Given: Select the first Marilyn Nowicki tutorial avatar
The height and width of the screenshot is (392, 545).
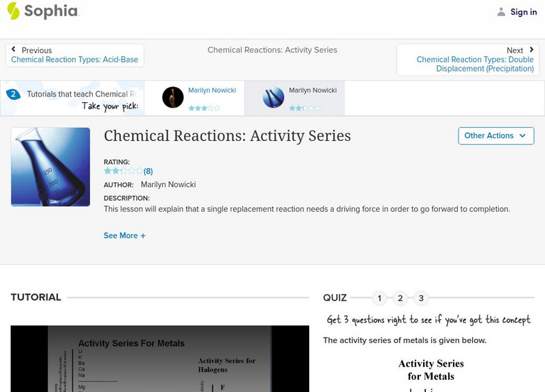Looking at the screenshot, I should click(173, 97).
